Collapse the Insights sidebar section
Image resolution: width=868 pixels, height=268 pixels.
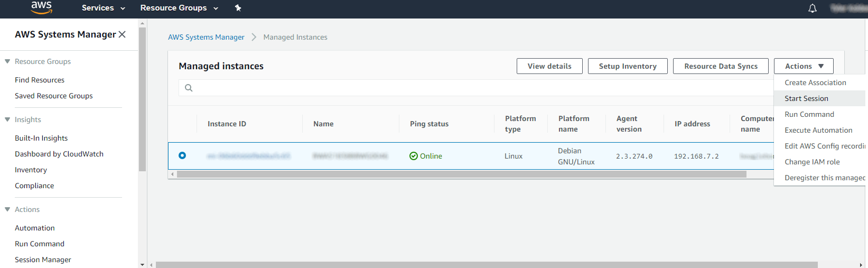point(7,119)
